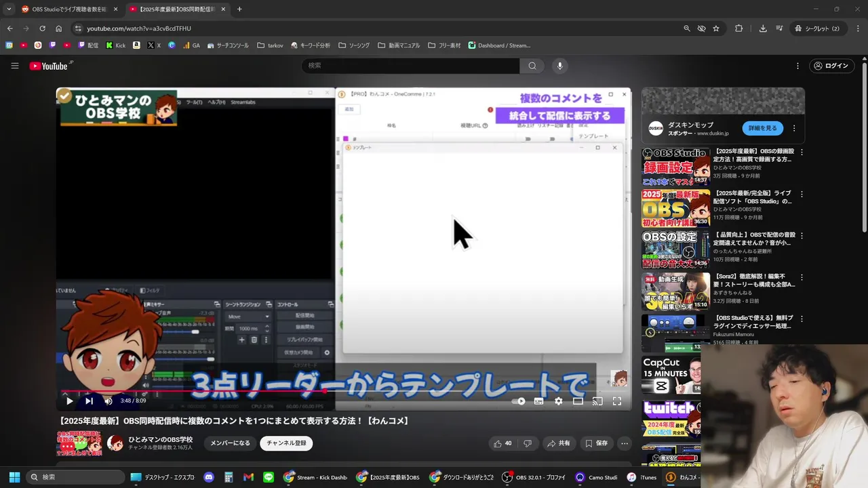Open LINE from the taskbar

268,477
